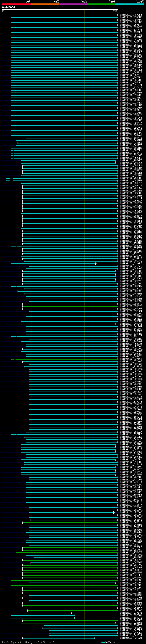This screenshot has height=644, width=146.
Task: Click the green ~80% identity legend segment
Action: pyautogui.click(x=101, y=4)
